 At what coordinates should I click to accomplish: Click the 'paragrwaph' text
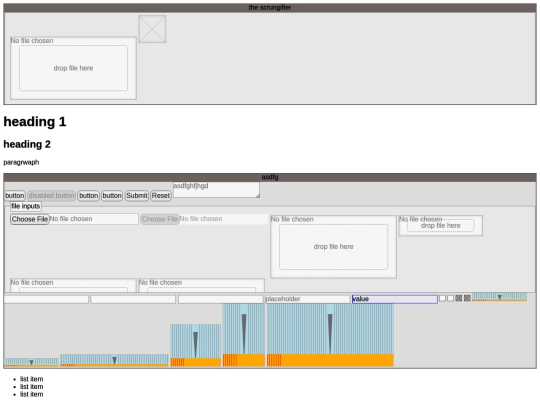pos(21,162)
